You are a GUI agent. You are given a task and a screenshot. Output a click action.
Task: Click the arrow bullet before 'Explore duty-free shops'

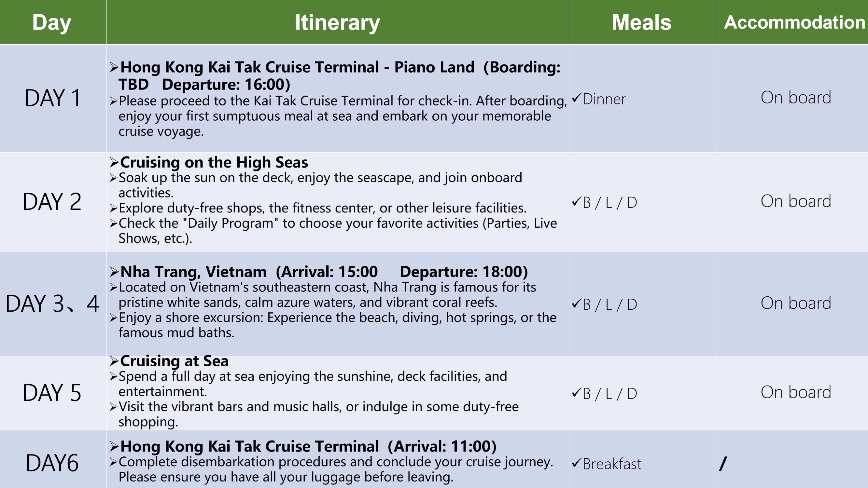click(114, 209)
